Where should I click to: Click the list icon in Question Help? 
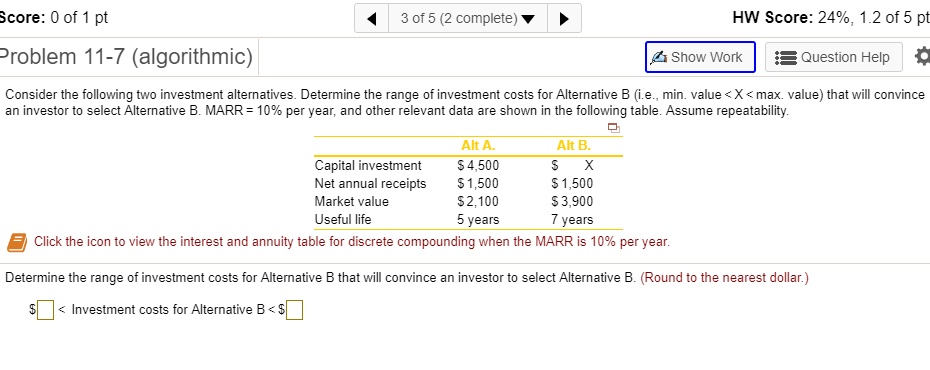(786, 58)
